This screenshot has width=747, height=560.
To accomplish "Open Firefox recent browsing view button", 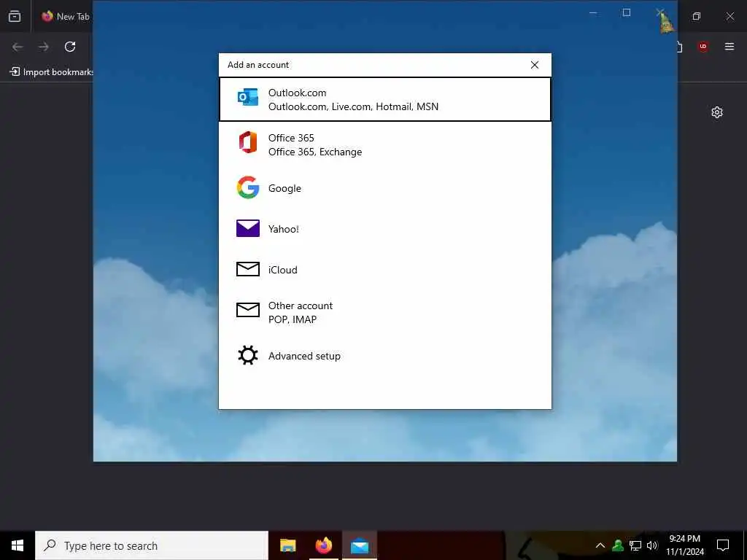I will (15, 16).
